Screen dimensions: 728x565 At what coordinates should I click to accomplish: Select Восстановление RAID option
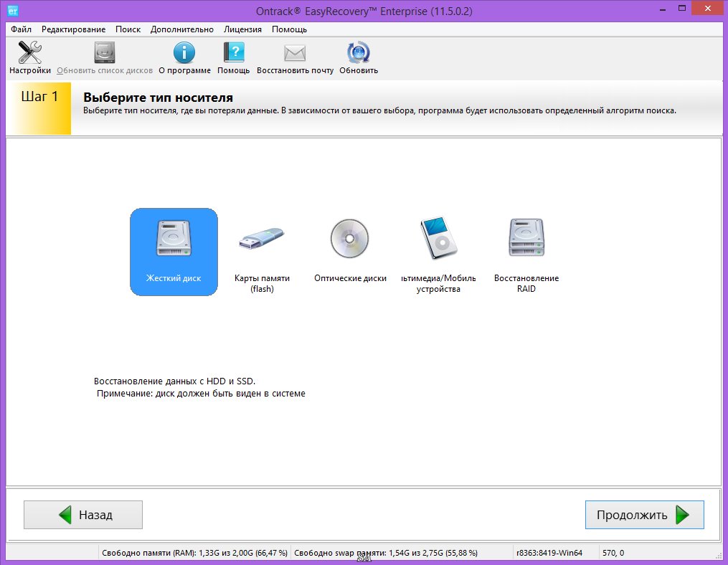coord(526,252)
